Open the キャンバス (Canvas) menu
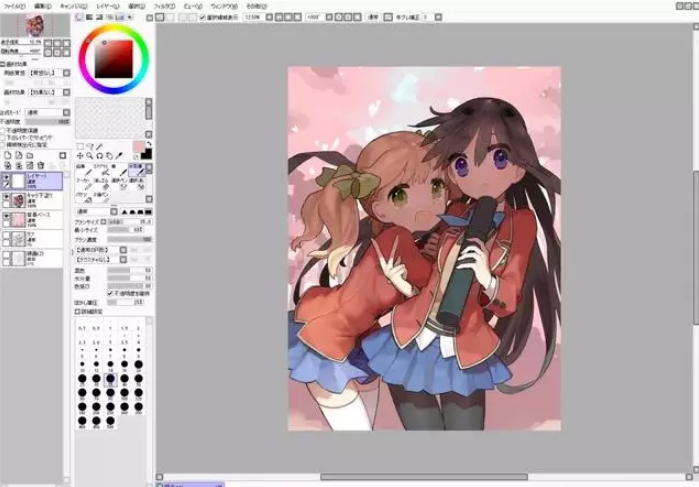 pos(74,6)
